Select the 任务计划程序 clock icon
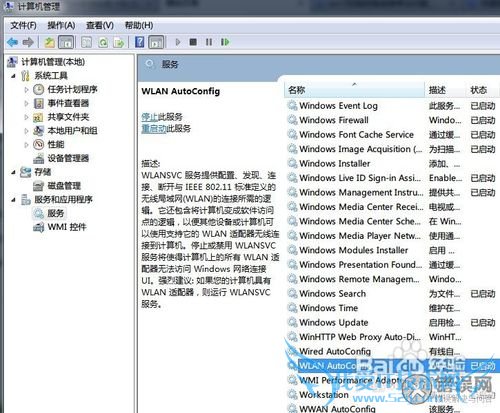This screenshot has height=413, width=500. (x=39, y=89)
